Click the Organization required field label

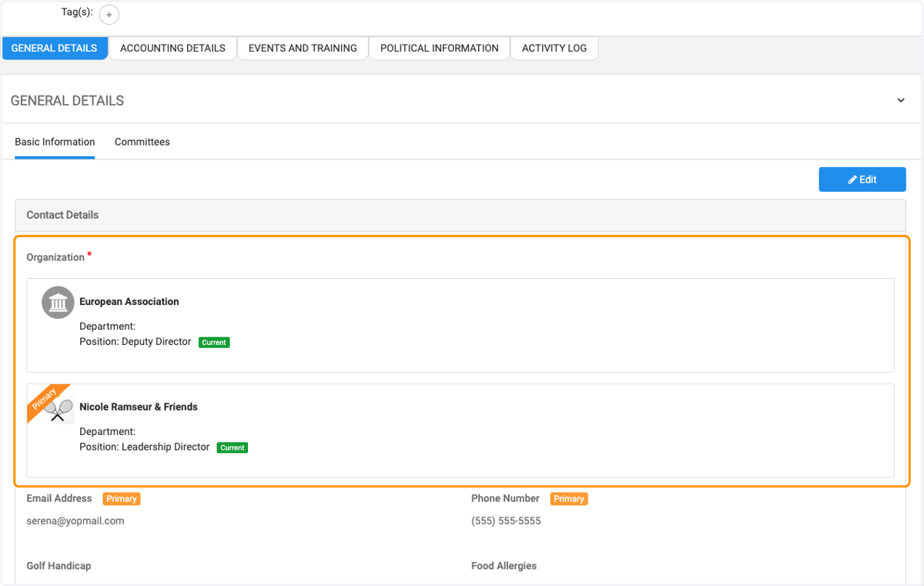55,257
